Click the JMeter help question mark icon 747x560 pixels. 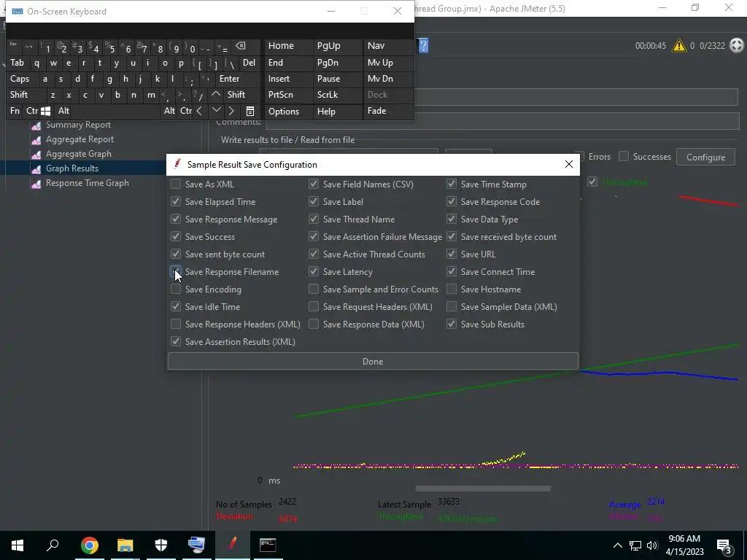coord(423,46)
